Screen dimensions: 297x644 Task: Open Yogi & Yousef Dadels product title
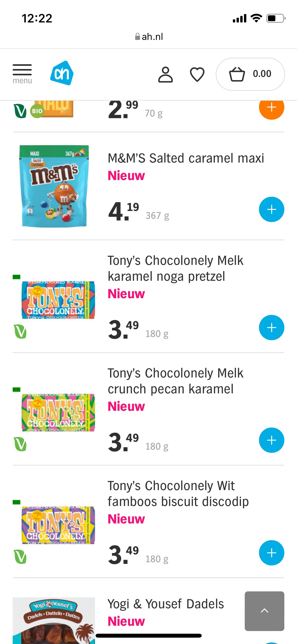tap(166, 604)
